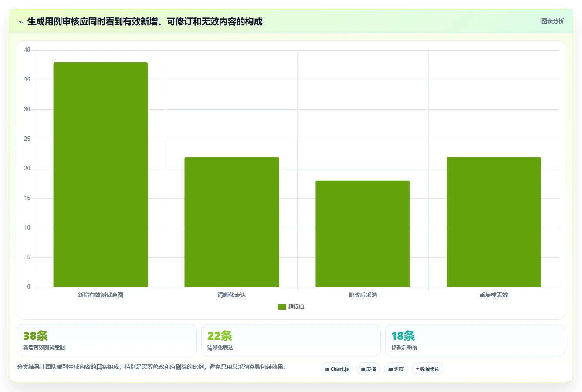This screenshot has height=392, width=582.
Task: Click the 25 y-axis tick label
Action: pos(27,139)
